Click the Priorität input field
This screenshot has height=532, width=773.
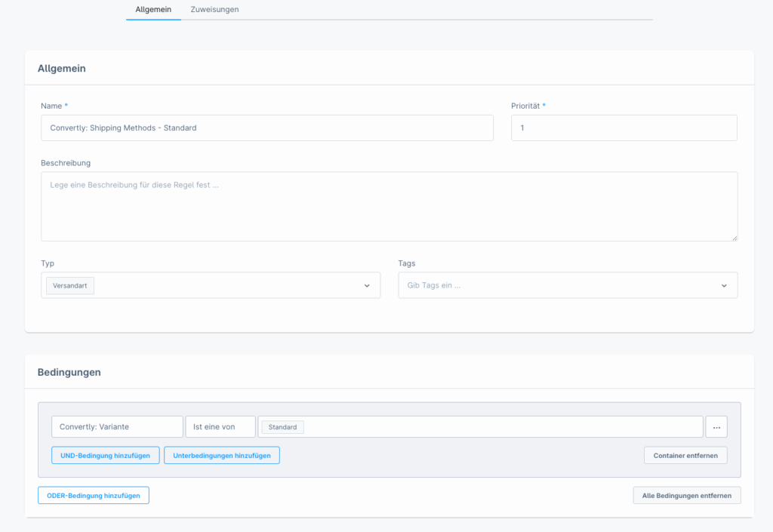point(624,128)
